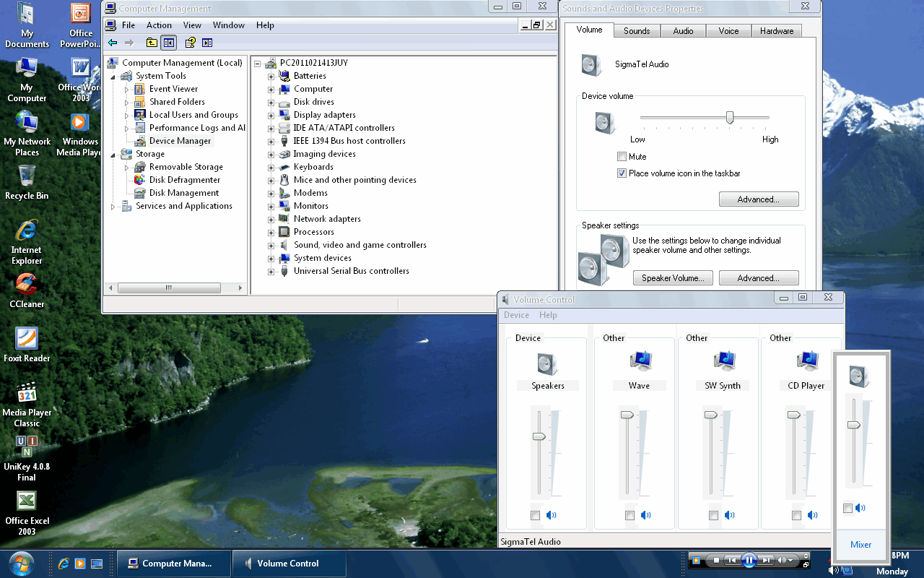The height and width of the screenshot is (578, 924).
Task: Expand the Universal Serial Bus controllers node
Action: click(271, 272)
